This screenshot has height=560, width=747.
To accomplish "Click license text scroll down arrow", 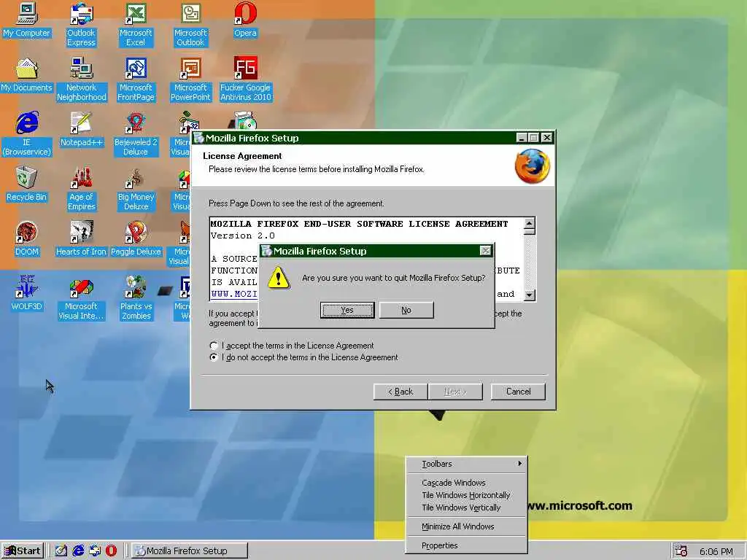I will pos(530,295).
